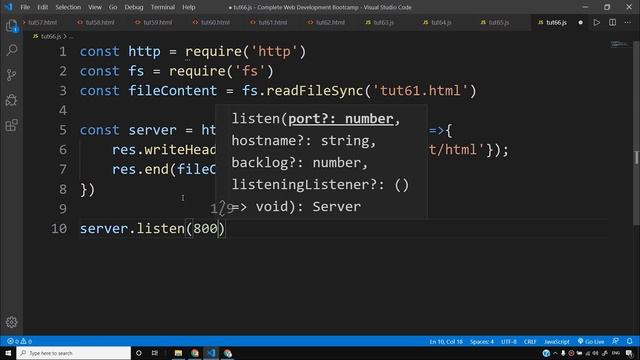Click the port parameter in the listen signature popup
This screenshot has height=360, width=640.
coord(341,119)
